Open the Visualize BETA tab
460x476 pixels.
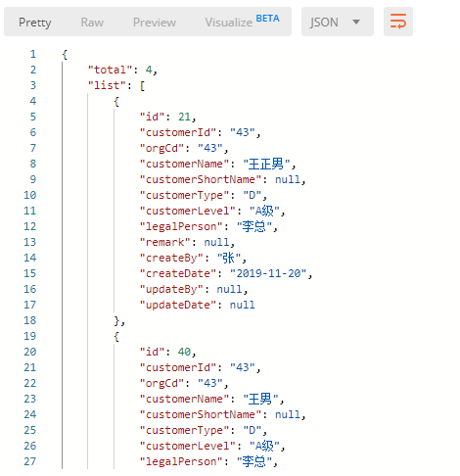pyautogui.click(x=242, y=22)
